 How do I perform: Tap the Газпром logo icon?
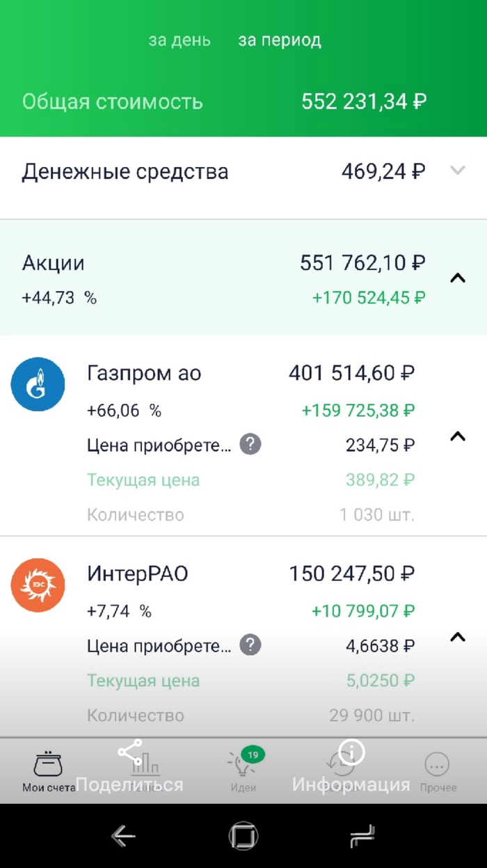tap(38, 384)
